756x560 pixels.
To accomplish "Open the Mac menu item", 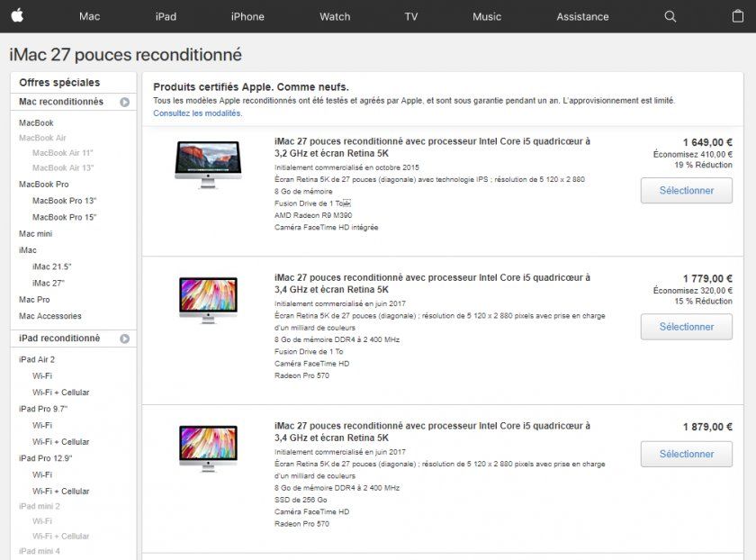I will [88, 15].
